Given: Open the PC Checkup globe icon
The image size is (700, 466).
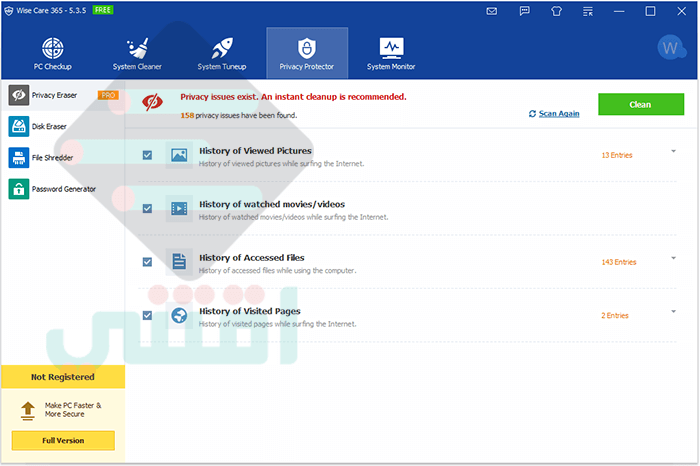Looking at the screenshot, I should [x=53, y=48].
